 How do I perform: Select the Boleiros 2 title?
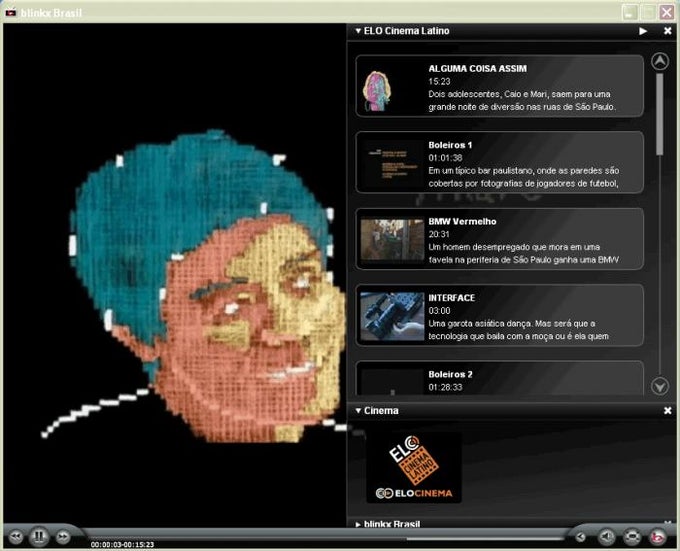tap(451, 375)
